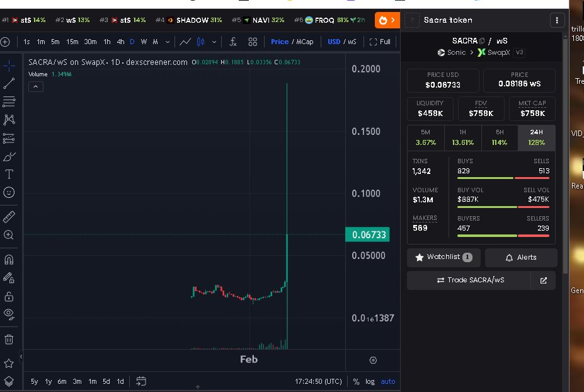Select the 6H price change tab
Viewport: 584px width, 392px height.
tap(500, 137)
